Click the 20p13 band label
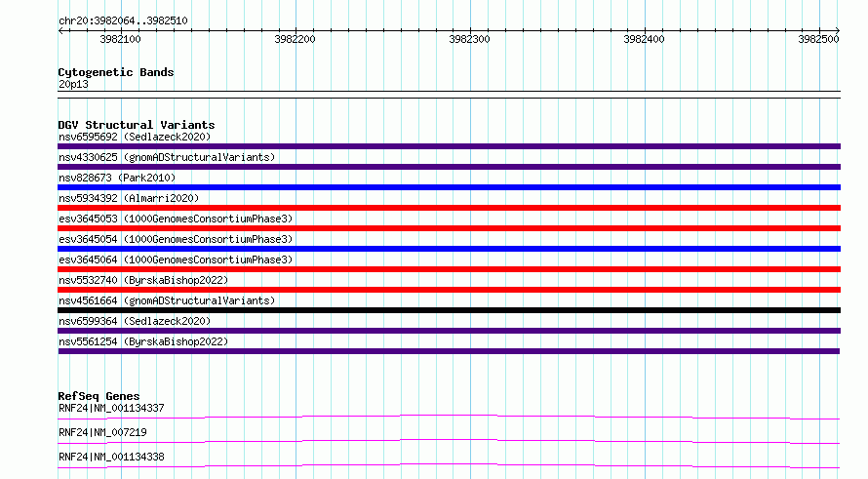This screenshot has height=479, width=868. pyautogui.click(x=73, y=84)
